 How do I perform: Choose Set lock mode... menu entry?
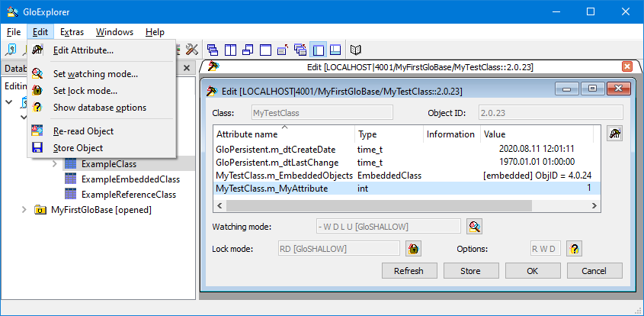pyautogui.click(x=102, y=91)
